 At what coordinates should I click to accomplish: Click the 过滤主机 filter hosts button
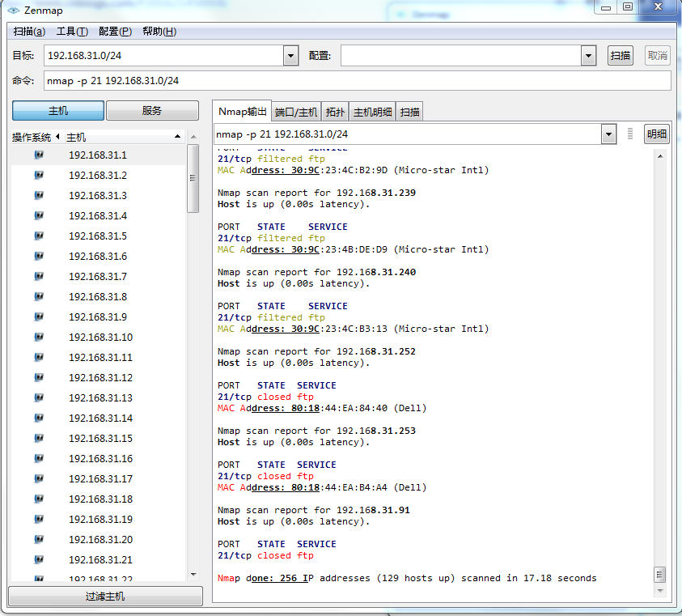click(x=105, y=596)
